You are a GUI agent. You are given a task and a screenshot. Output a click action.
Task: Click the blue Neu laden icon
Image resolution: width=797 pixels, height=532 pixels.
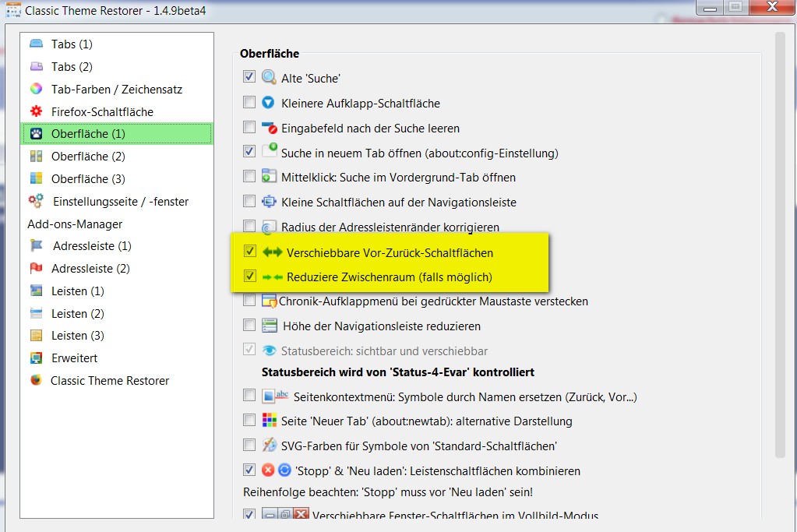(x=284, y=470)
